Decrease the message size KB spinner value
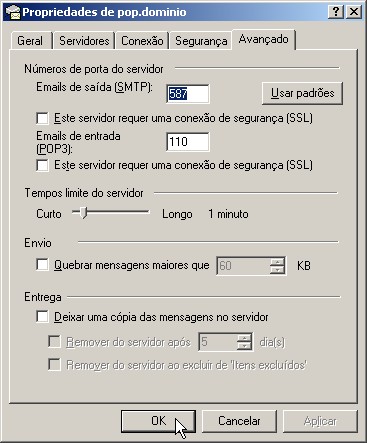This screenshot has height=443, width=367. (277, 270)
